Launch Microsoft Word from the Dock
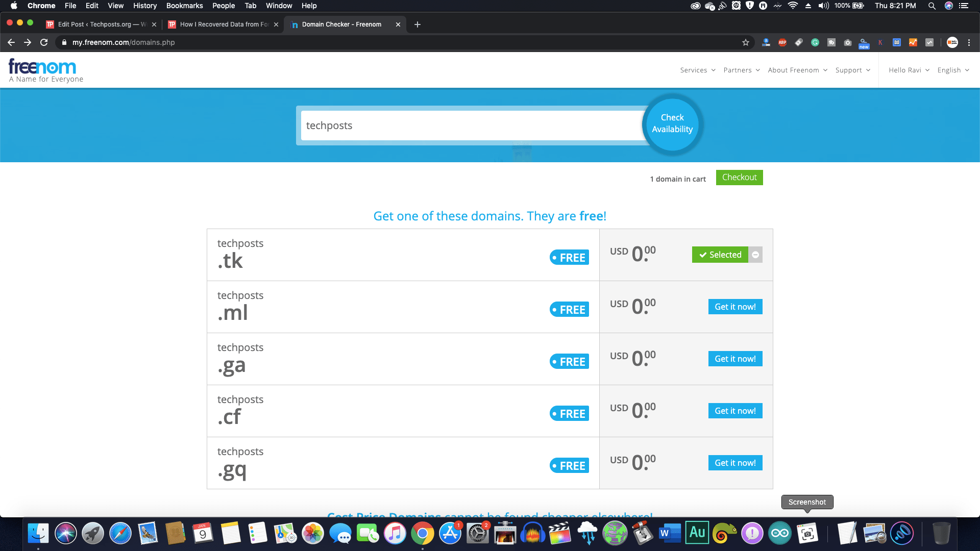Image resolution: width=980 pixels, height=551 pixels. pos(670,534)
